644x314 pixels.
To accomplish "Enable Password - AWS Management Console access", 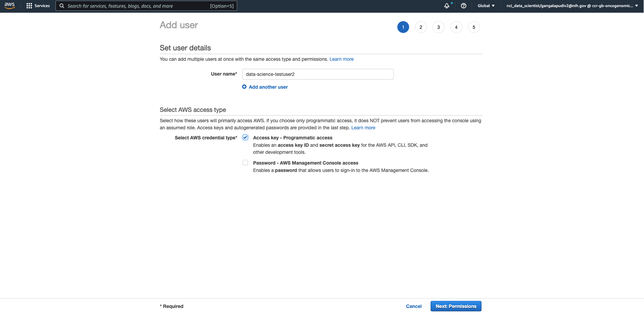I will click(x=245, y=163).
